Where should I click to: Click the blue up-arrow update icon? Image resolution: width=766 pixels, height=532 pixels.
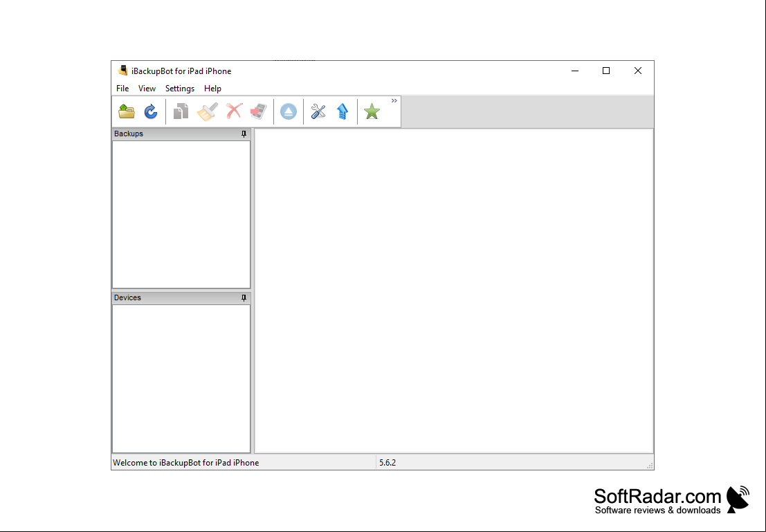(x=343, y=111)
